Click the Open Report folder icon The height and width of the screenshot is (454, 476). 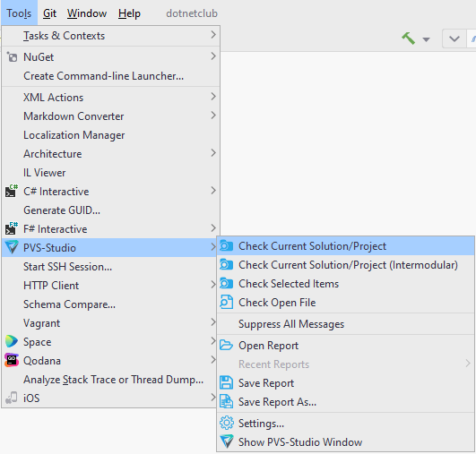(x=226, y=345)
